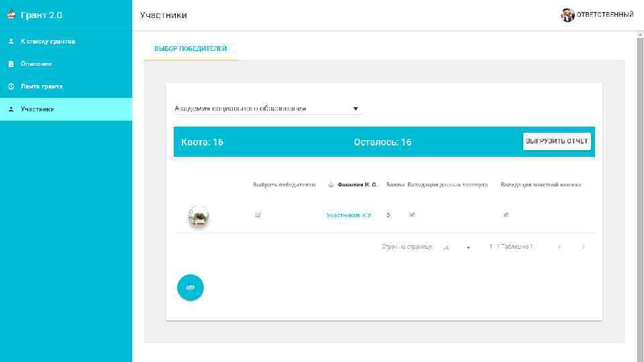Click the Осталось: 16 label
The image size is (644, 362).
click(x=382, y=142)
